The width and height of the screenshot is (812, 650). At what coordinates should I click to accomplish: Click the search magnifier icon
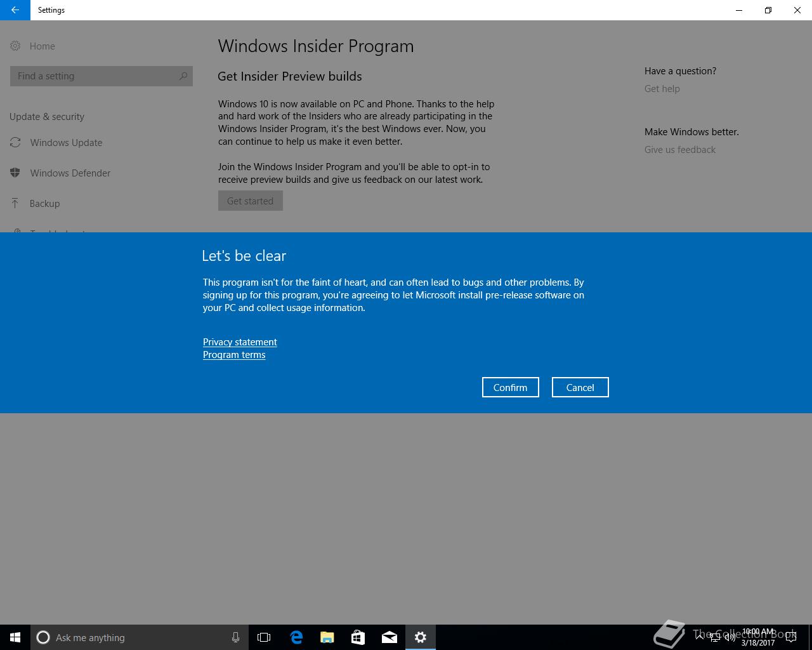click(183, 76)
